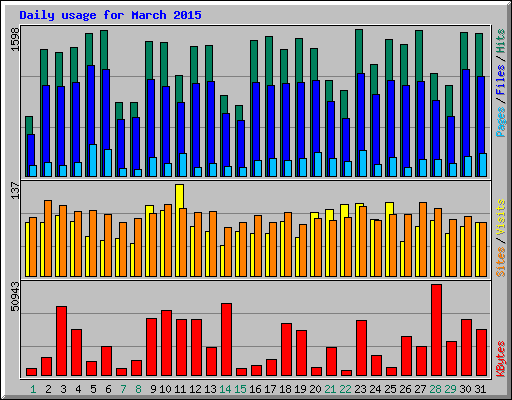
Task: Click the green day label 21
Action: click(x=330, y=389)
